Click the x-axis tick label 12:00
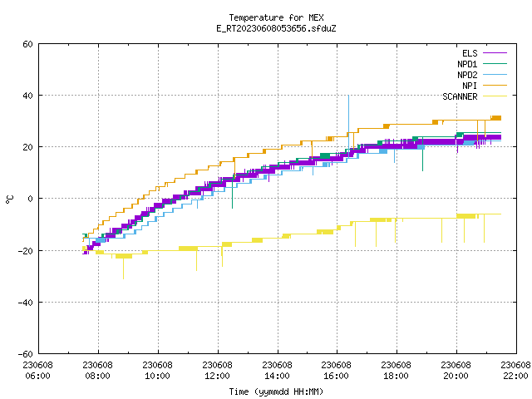Viewport: 532px width, 399px height. (217, 377)
